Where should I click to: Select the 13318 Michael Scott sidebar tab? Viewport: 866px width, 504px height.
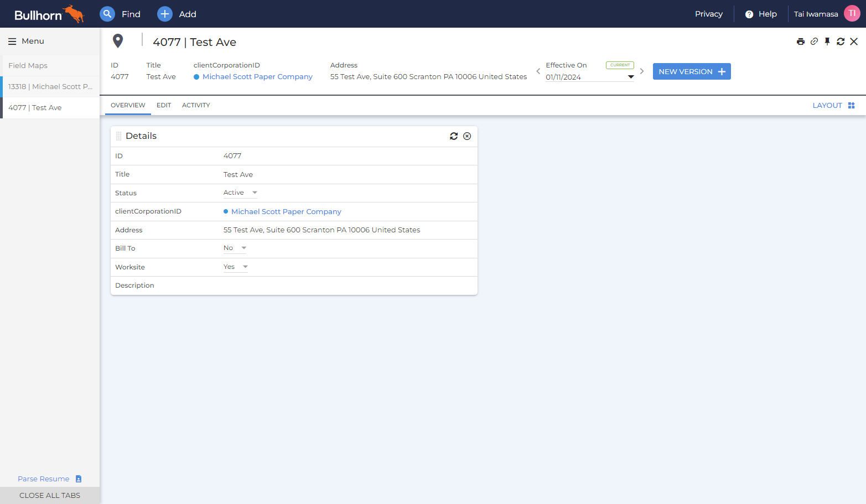coord(50,87)
